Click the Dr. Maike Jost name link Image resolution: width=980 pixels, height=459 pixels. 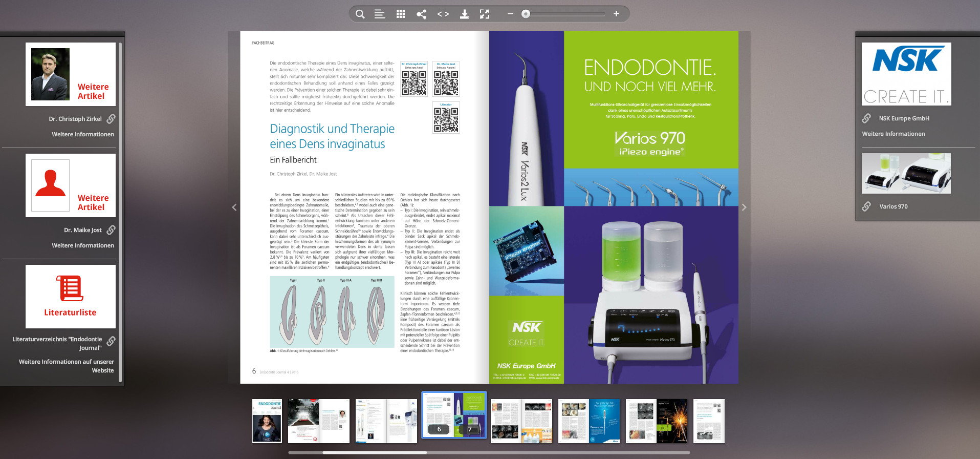tap(83, 230)
